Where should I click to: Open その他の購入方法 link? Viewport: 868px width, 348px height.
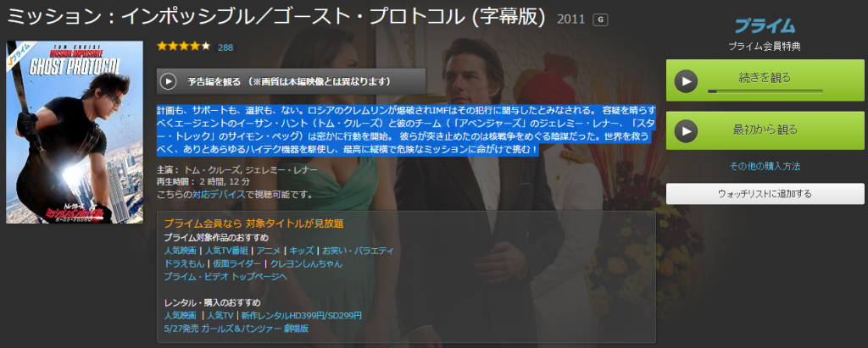pyautogui.click(x=765, y=166)
